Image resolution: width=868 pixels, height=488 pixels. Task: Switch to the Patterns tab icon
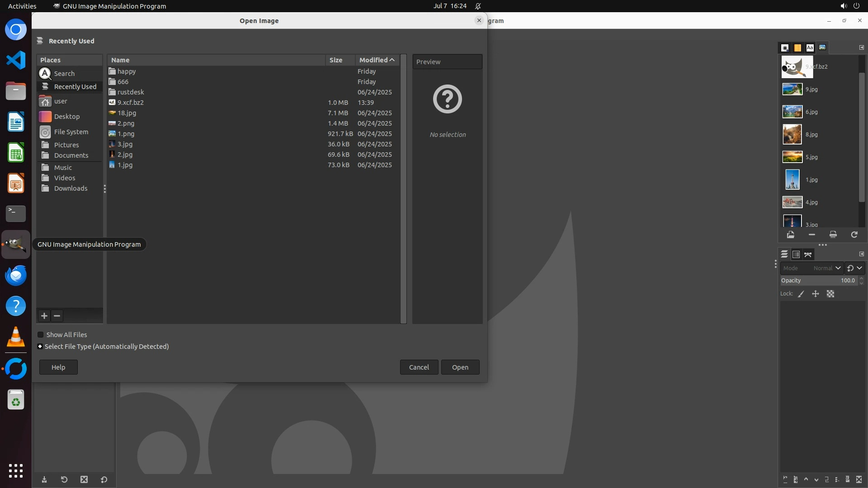[x=797, y=47]
